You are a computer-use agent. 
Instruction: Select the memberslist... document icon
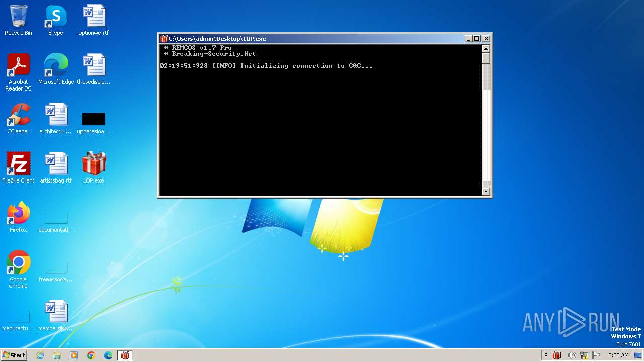(56, 316)
